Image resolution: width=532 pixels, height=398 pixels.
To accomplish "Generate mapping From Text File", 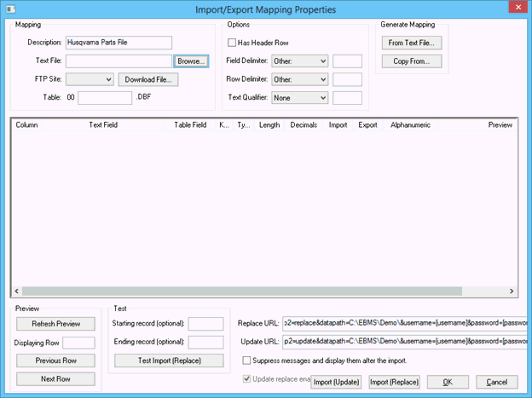I will (411, 43).
